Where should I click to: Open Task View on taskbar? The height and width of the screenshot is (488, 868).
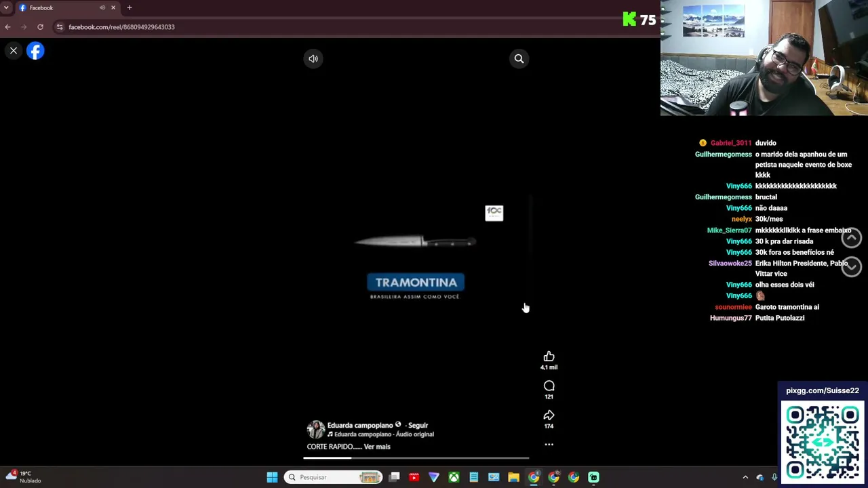click(395, 477)
